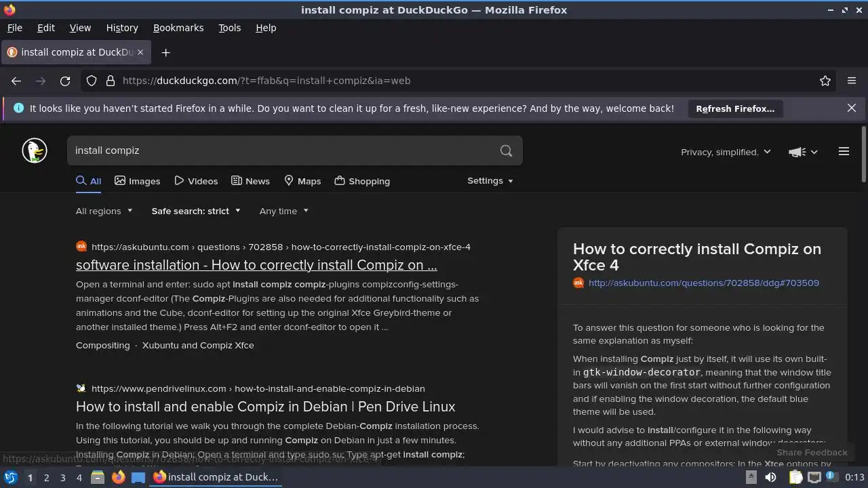Viewport: 868px width, 488px height.
Task: Switch to Images search tab
Action: click(x=137, y=181)
